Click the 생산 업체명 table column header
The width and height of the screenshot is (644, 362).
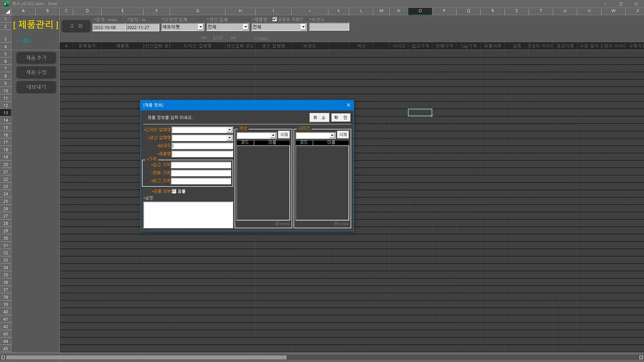point(273,46)
